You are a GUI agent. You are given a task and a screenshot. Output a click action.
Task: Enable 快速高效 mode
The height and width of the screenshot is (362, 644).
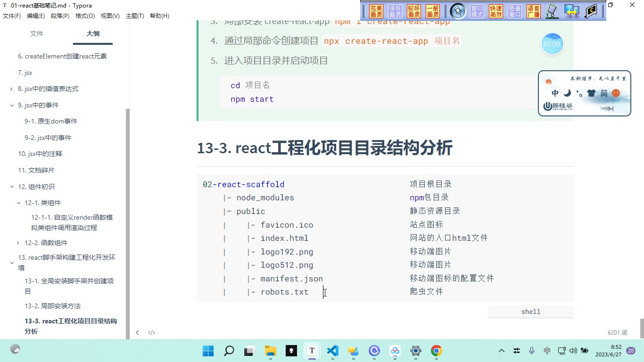[496, 11]
